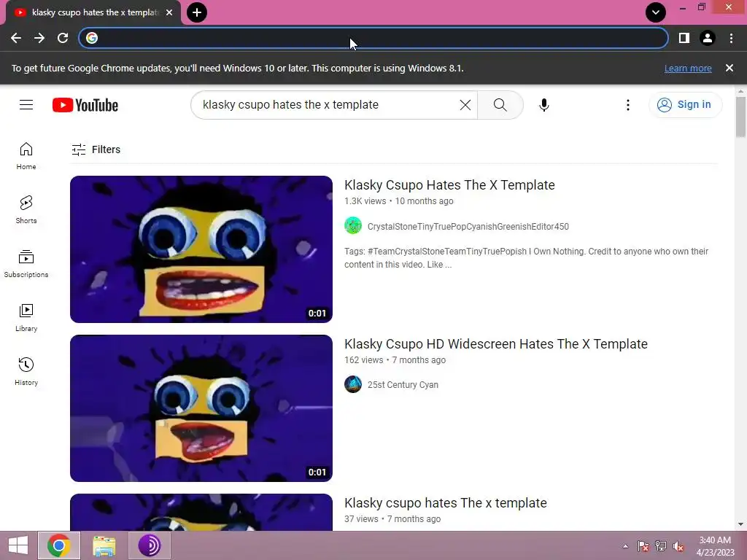Open the tab search dropdown arrow
Viewport: 747px width, 560px height.
[x=656, y=12]
